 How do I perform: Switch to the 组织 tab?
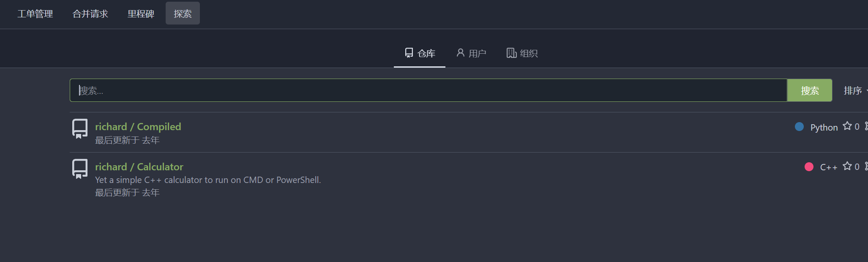click(x=522, y=53)
